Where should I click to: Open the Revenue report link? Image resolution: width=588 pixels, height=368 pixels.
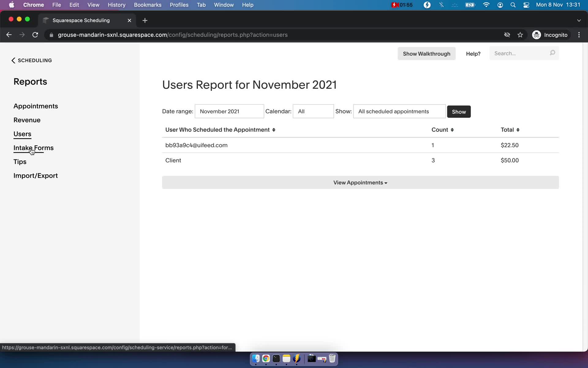[x=27, y=120]
